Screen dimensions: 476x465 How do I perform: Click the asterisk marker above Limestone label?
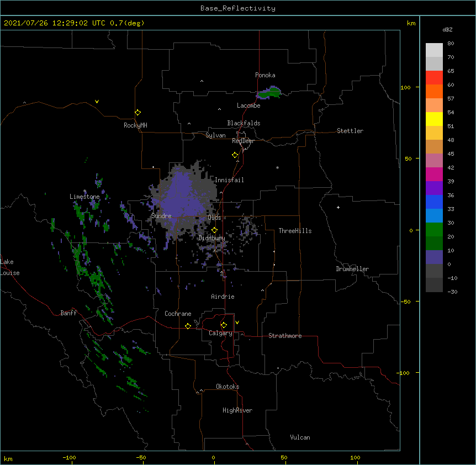click(84, 191)
